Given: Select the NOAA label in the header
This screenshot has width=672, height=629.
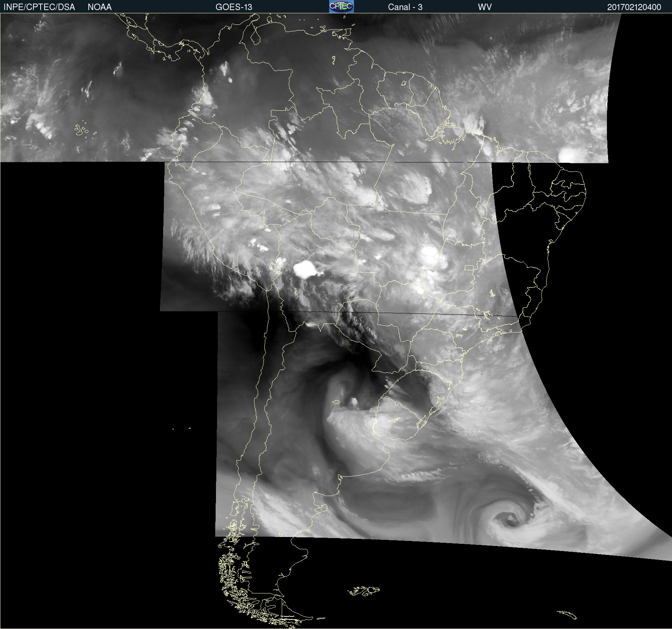Looking at the screenshot, I should 100,7.
